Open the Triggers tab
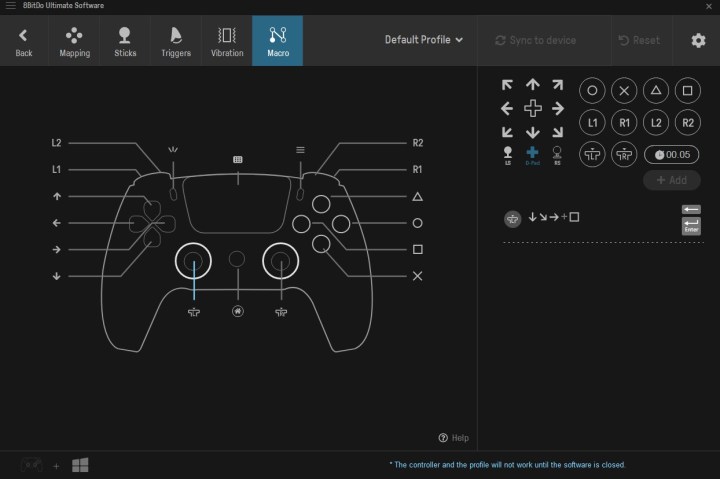The width and height of the screenshot is (720, 479). click(x=176, y=41)
